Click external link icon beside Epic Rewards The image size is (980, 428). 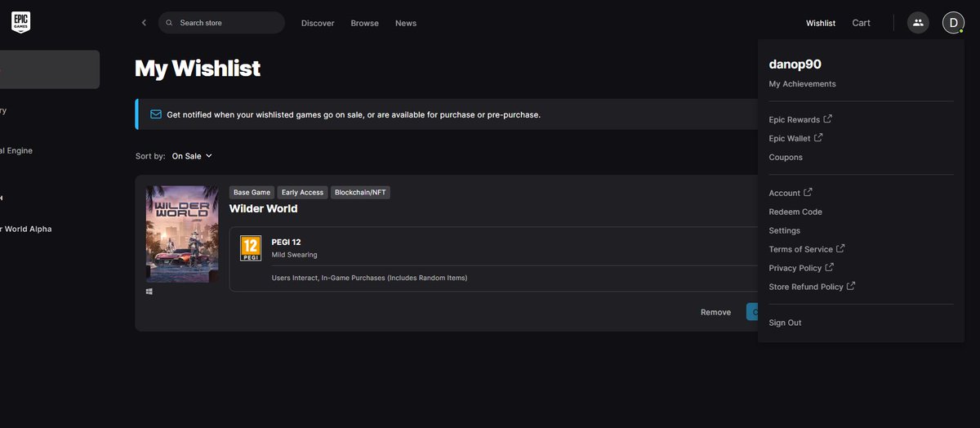tap(828, 119)
